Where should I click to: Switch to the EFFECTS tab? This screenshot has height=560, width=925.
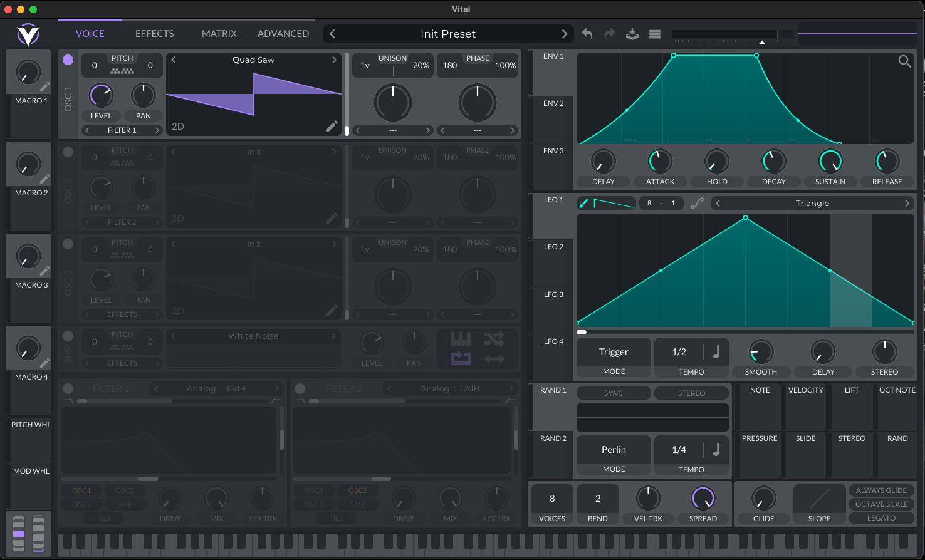(x=155, y=34)
